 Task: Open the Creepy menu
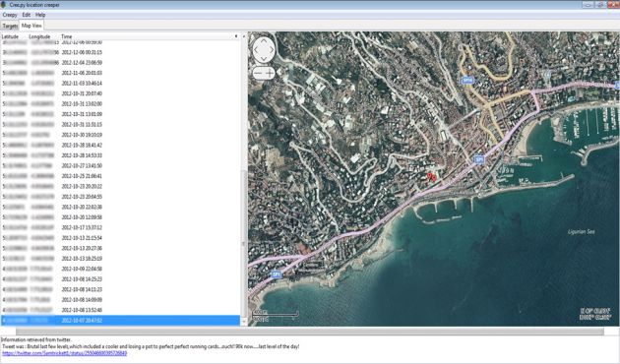(x=10, y=15)
